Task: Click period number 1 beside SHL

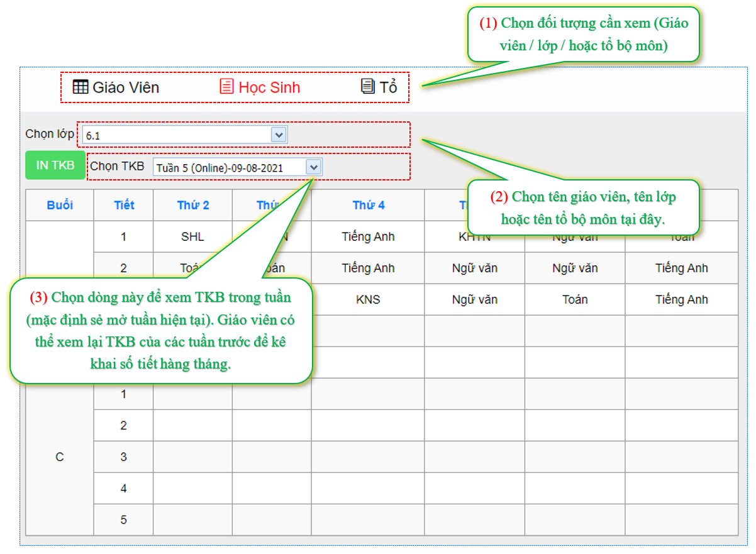Action: coord(124,236)
